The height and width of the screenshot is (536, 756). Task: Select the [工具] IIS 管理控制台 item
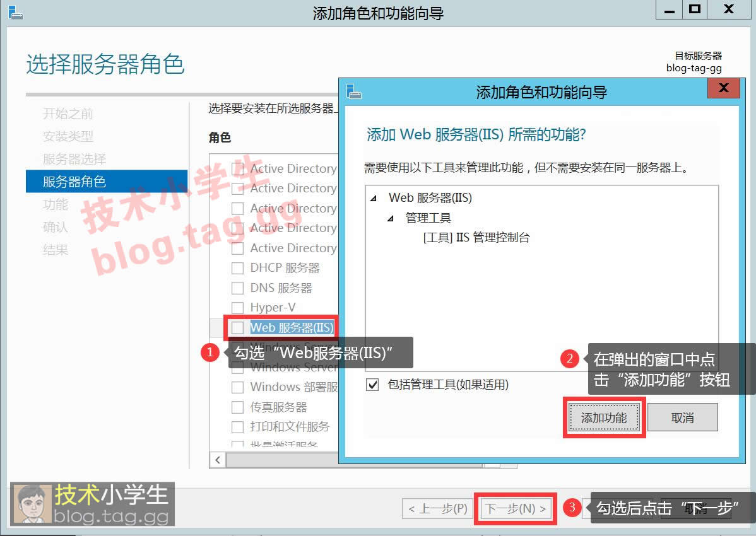pos(476,238)
